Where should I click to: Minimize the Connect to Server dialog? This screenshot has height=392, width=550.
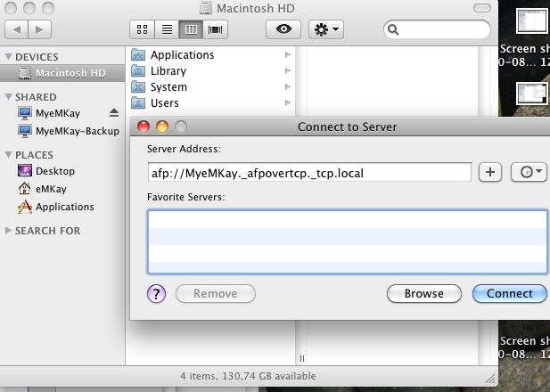(162, 127)
